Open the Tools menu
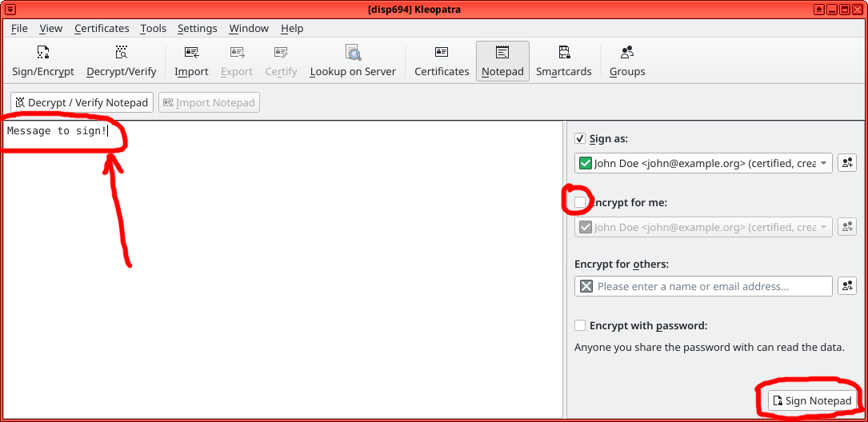Viewport: 868px width, 422px height. pyautogui.click(x=153, y=28)
